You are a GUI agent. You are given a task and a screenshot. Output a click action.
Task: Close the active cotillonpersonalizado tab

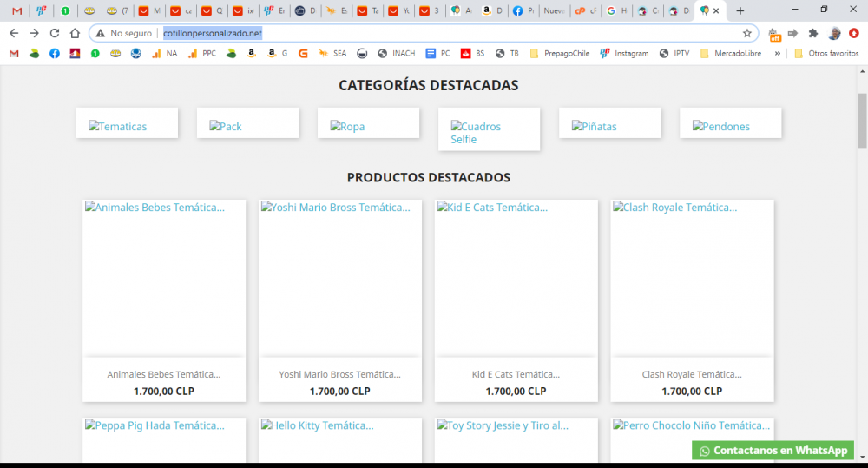point(716,10)
